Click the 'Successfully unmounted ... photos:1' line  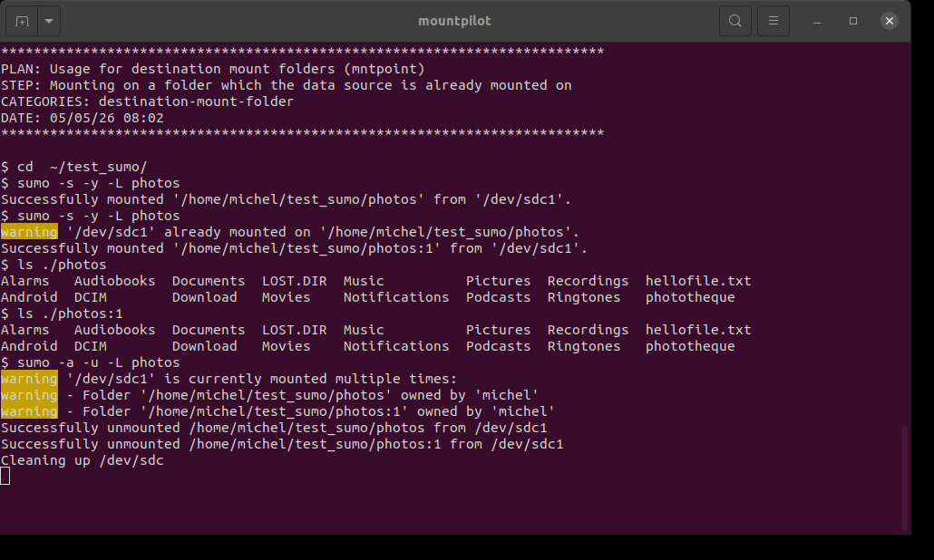282,444
